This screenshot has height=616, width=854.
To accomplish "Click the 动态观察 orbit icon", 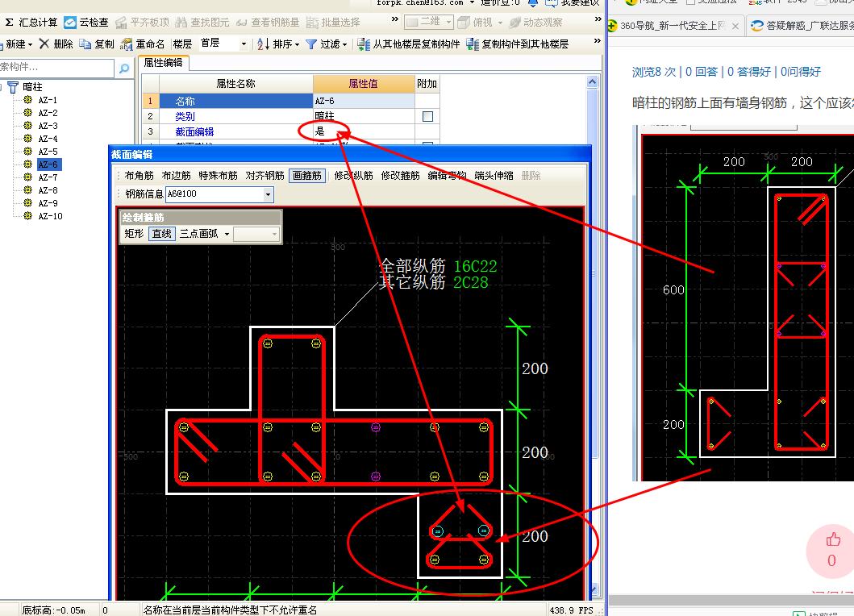I will coord(514,23).
